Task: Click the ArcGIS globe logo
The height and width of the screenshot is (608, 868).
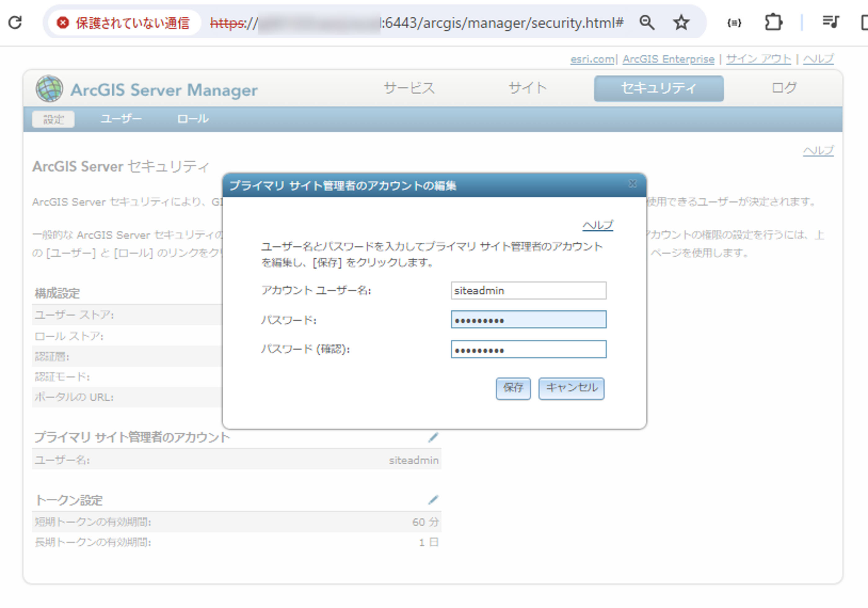Action: click(49, 88)
